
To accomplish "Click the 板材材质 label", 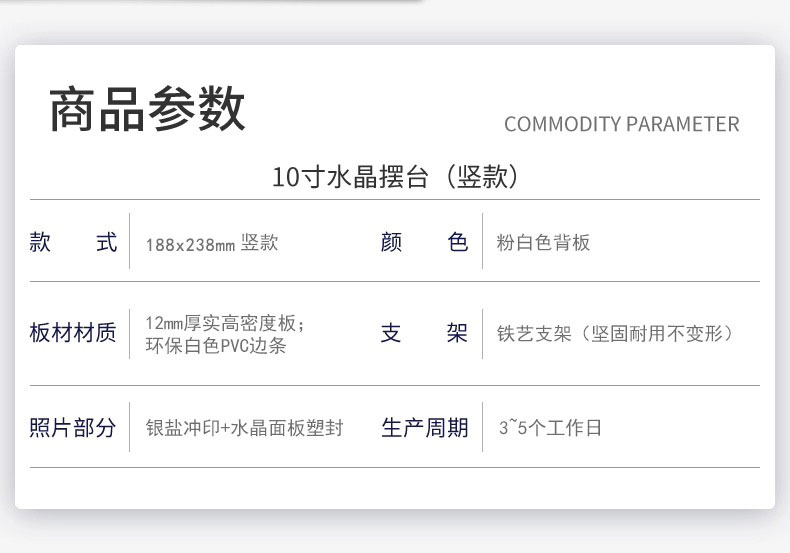I will click(x=73, y=333).
